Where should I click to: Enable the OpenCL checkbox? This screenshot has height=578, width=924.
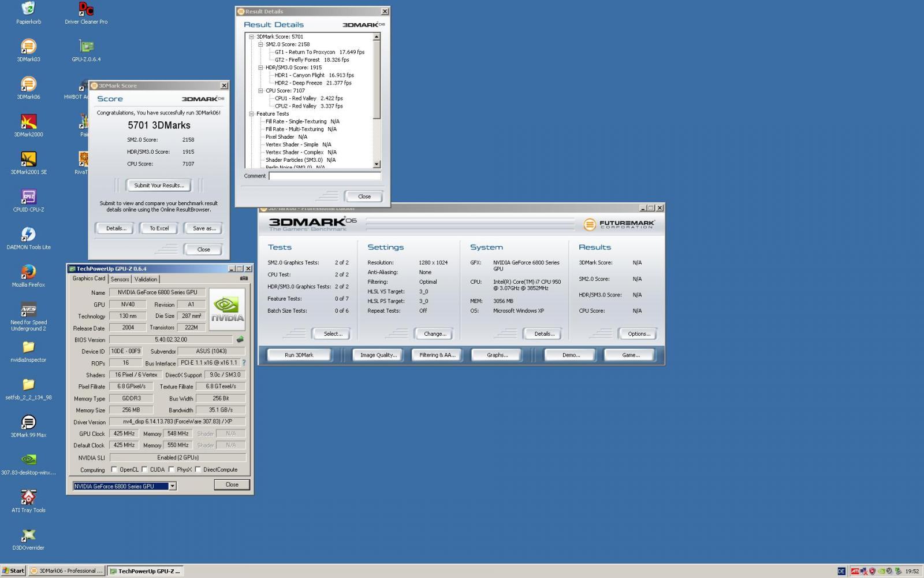click(x=114, y=469)
